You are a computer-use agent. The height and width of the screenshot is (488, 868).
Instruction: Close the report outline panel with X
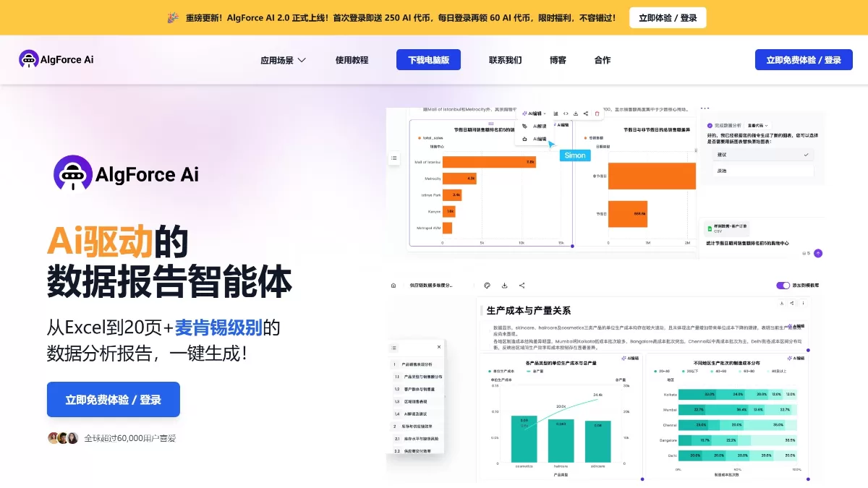click(438, 347)
